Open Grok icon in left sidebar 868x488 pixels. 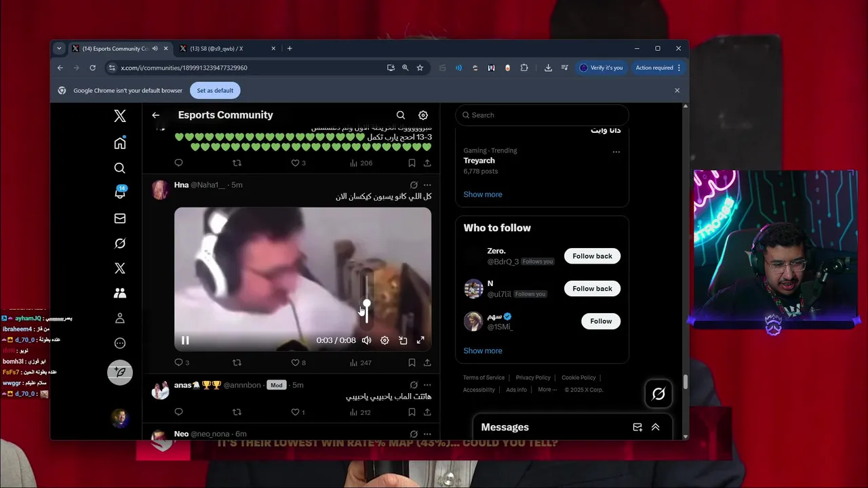pos(120,243)
